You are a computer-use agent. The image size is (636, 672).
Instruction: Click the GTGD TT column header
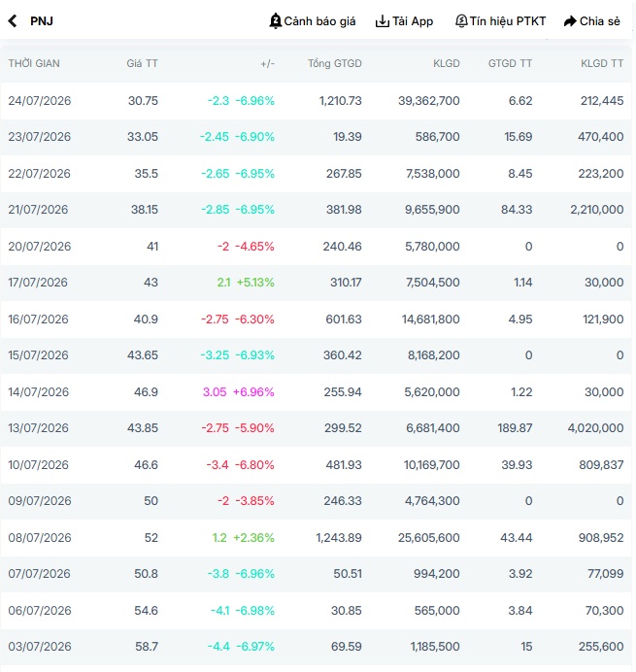click(x=510, y=63)
